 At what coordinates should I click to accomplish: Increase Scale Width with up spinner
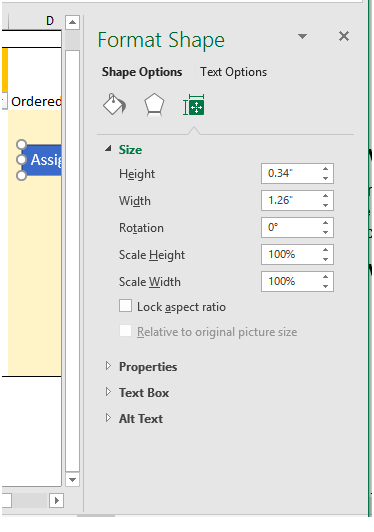point(325,277)
